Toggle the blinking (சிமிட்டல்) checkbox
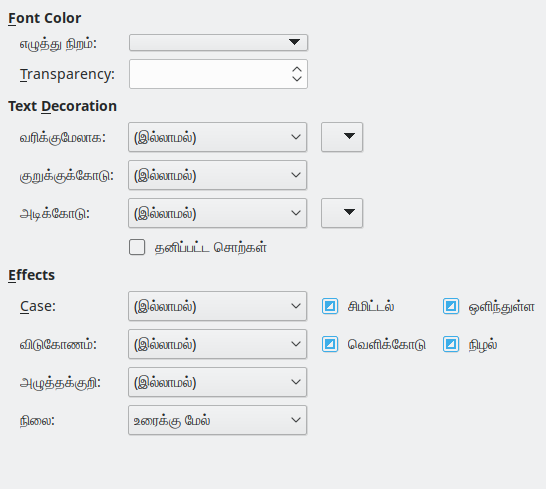The width and height of the screenshot is (546, 489). click(x=330, y=306)
